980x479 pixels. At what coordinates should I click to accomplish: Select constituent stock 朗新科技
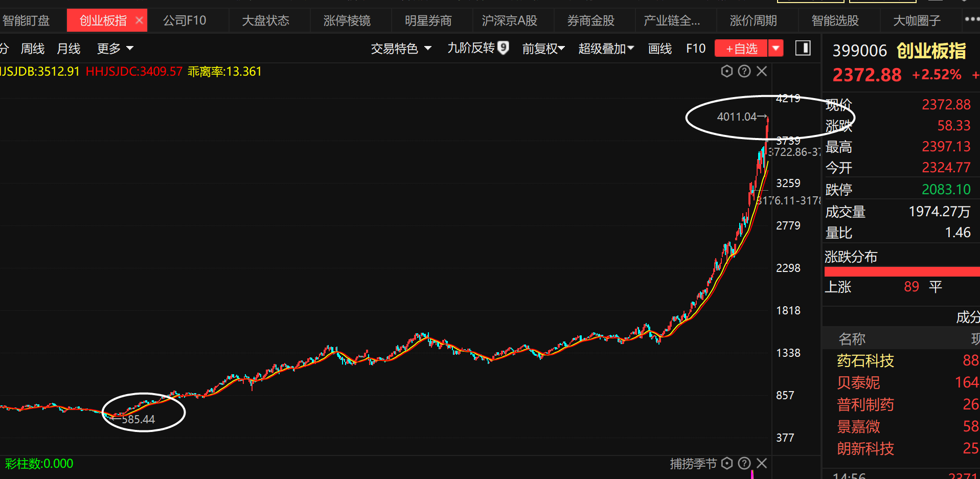pyautogui.click(x=865, y=449)
